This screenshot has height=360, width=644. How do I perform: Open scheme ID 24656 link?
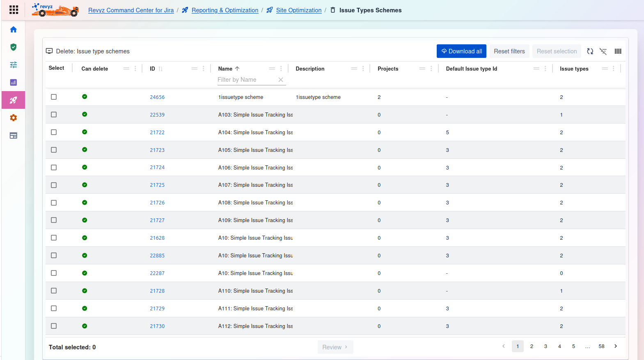pos(157,97)
